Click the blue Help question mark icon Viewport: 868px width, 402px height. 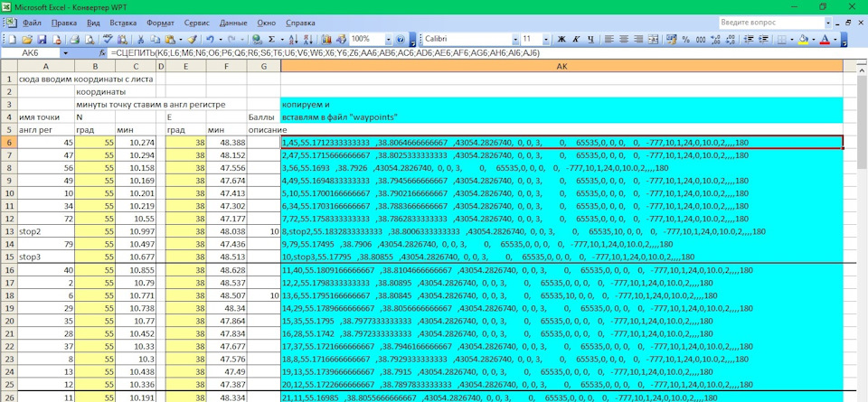[x=401, y=40]
